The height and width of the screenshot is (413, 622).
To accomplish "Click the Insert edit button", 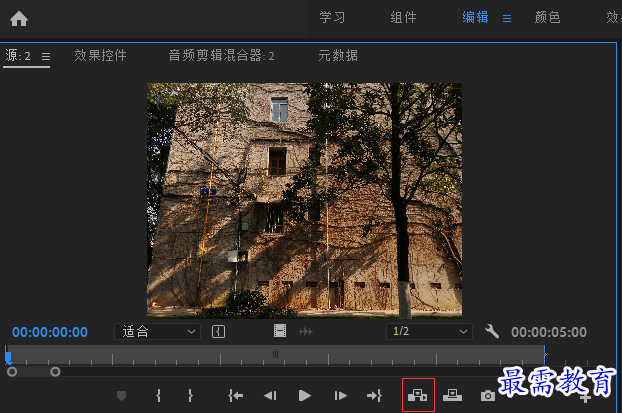I will coord(418,395).
